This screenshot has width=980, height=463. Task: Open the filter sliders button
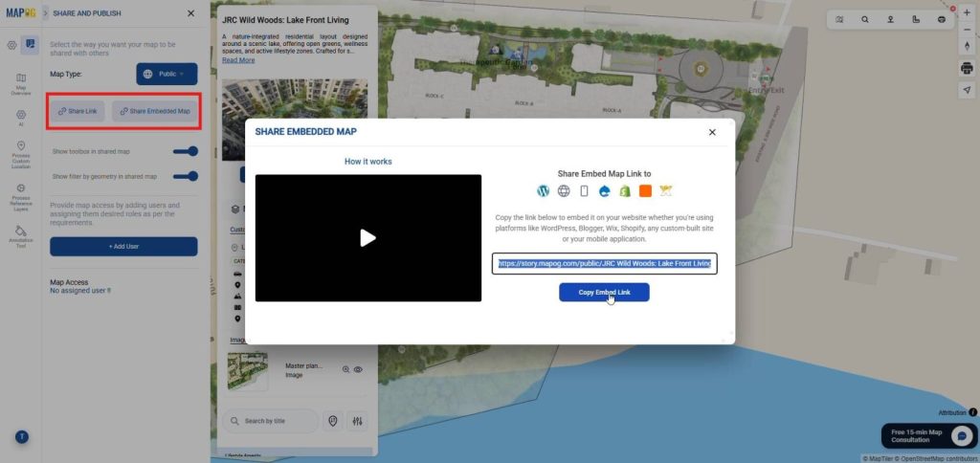pyautogui.click(x=358, y=421)
